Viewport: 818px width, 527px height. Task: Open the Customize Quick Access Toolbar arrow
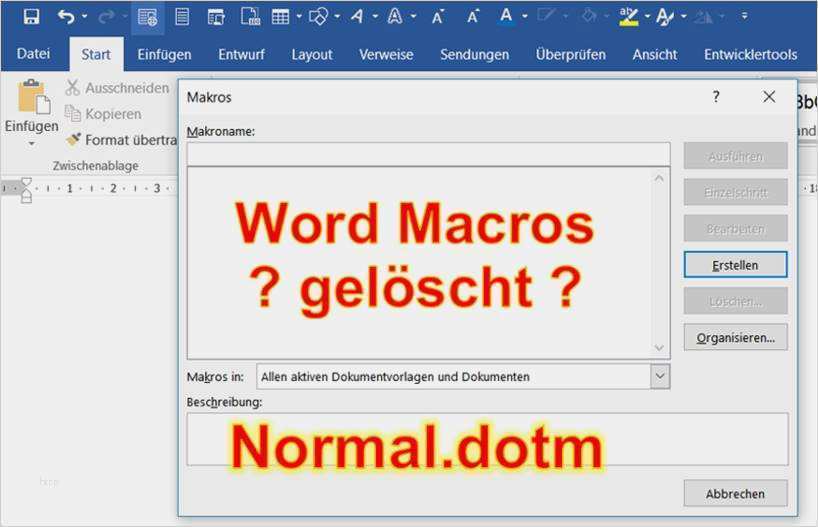coord(744,17)
